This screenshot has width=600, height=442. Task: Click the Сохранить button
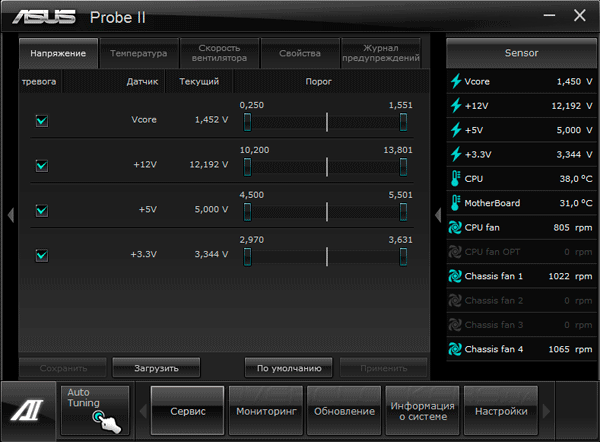(63, 368)
